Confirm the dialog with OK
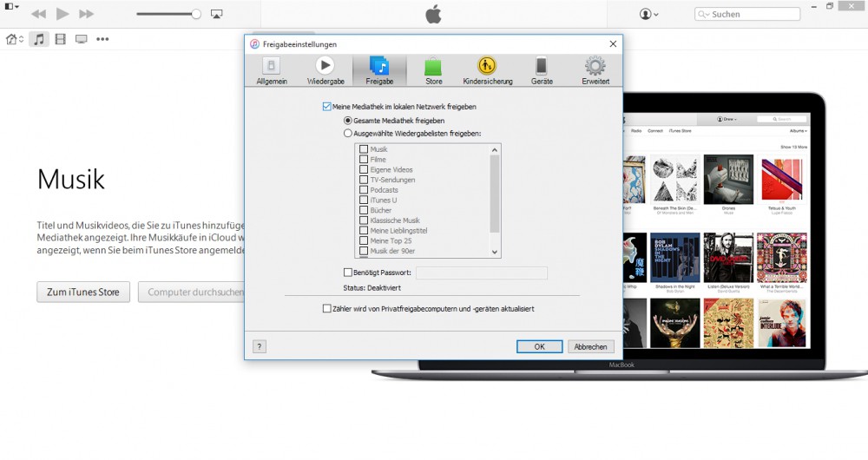 539,346
